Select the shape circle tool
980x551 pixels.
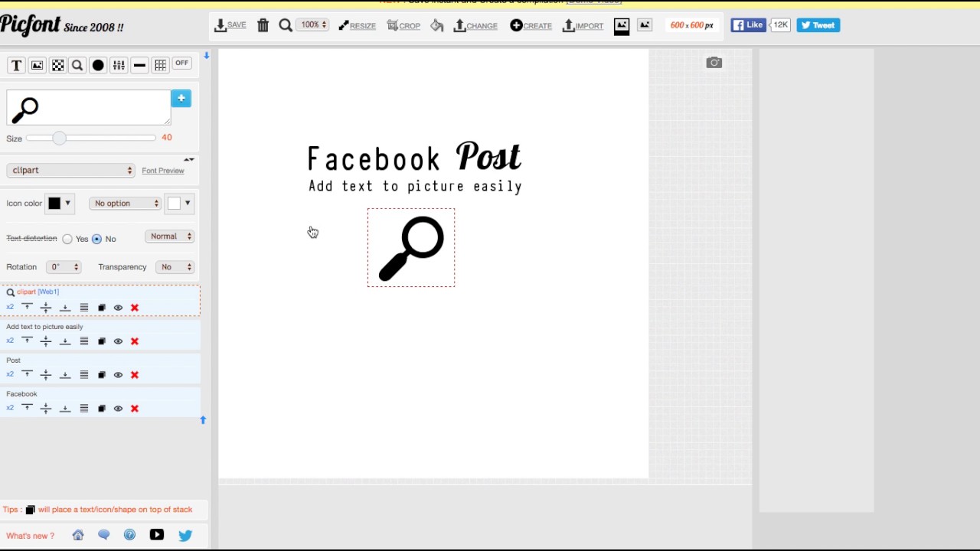pos(98,64)
